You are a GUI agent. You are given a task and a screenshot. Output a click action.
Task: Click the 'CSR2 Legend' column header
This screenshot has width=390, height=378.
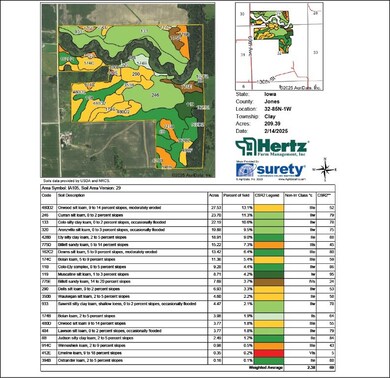click(268, 195)
